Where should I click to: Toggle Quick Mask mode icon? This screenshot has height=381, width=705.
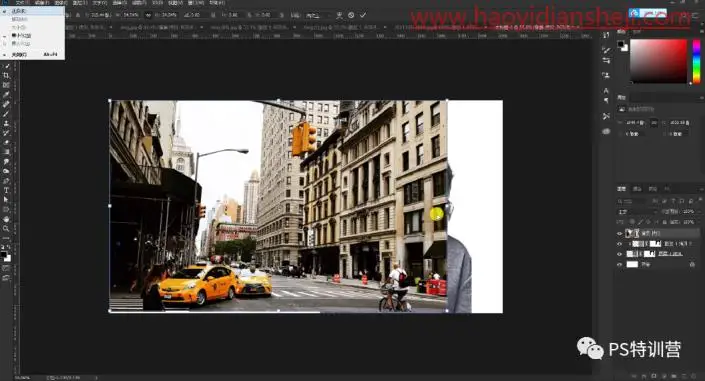(x=6, y=268)
